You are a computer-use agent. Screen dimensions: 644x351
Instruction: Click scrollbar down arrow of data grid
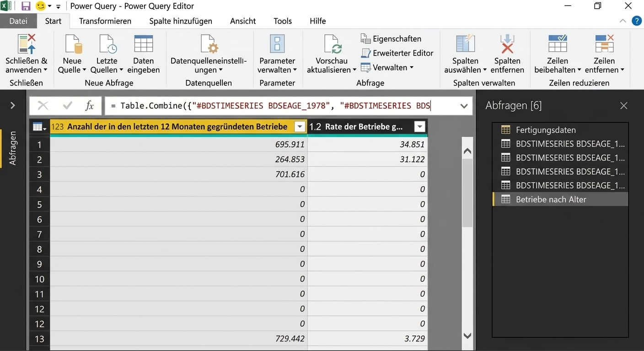pos(467,335)
